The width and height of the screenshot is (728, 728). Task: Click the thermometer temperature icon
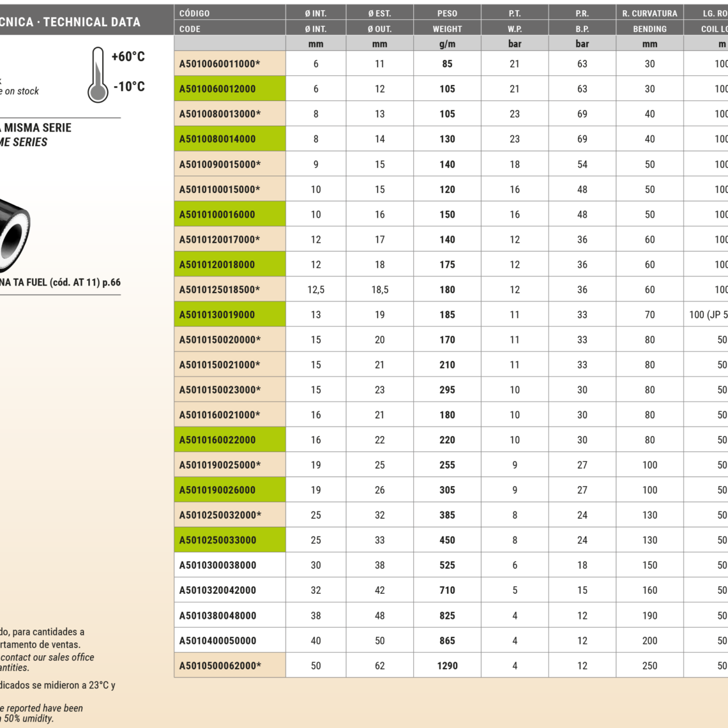tap(98, 75)
